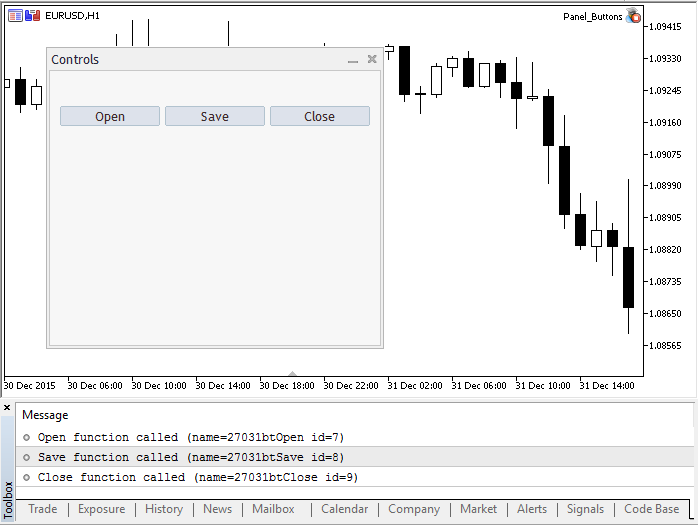
Task: Close the Controls panel with the X icon
Action: [x=372, y=60]
